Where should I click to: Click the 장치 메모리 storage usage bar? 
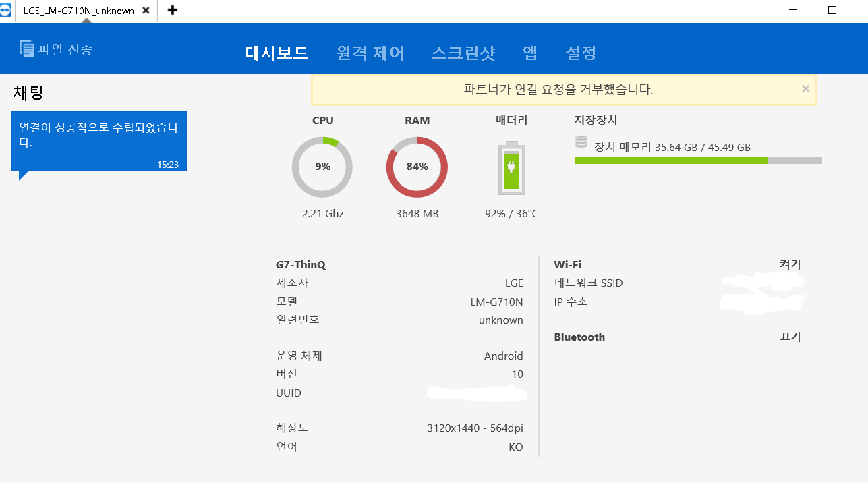[x=698, y=161]
